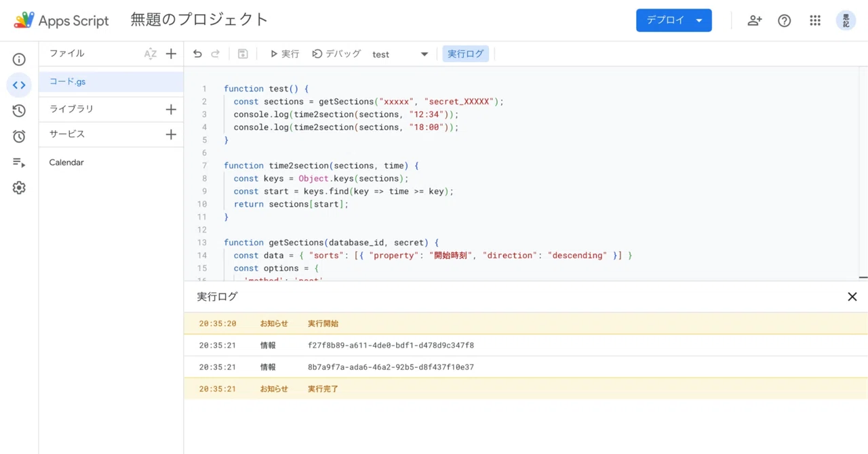Run the selected function with 実行
Image resolution: width=868 pixels, height=454 pixels.
point(284,54)
